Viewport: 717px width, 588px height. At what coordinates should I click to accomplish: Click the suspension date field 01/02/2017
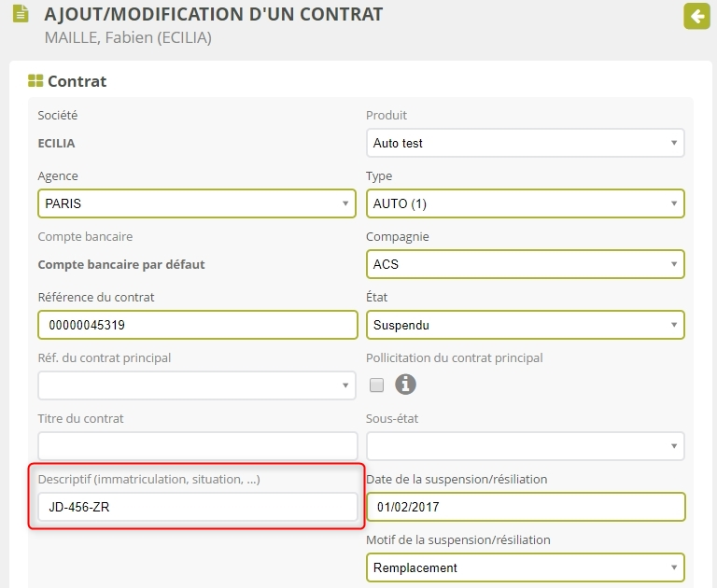click(x=525, y=507)
